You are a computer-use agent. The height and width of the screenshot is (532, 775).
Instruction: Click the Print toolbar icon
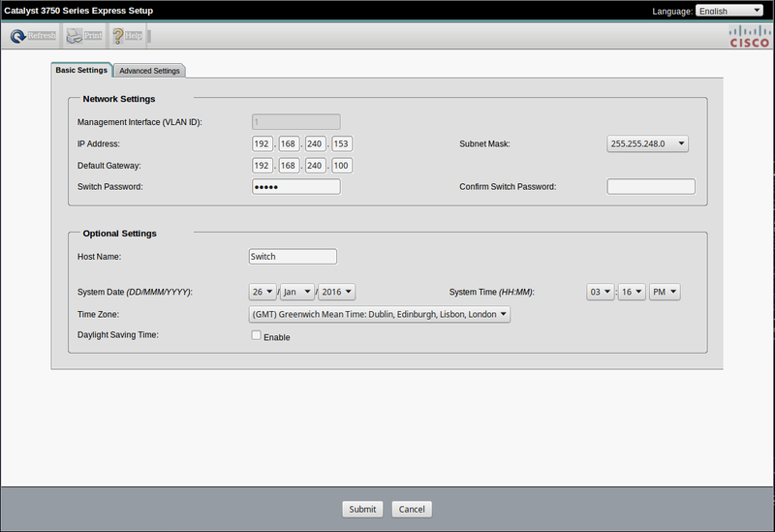coord(83,37)
